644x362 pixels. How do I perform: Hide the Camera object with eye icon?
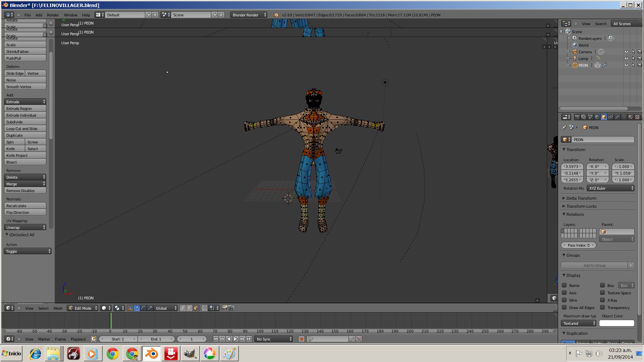point(626,52)
